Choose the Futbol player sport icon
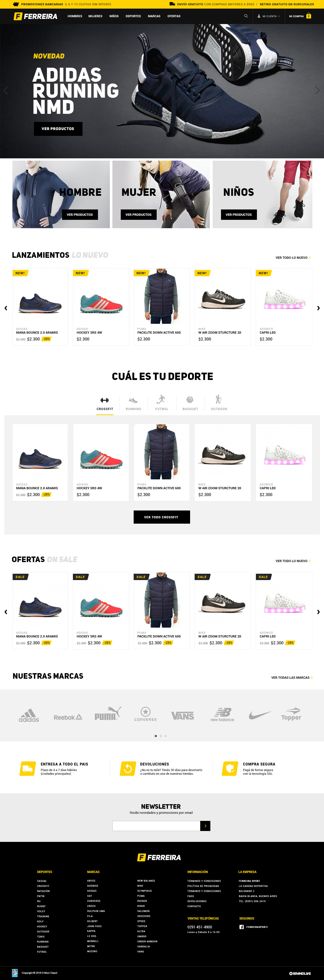Image resolution: width=324 pixels, height=980 pixels. point(161,399)
